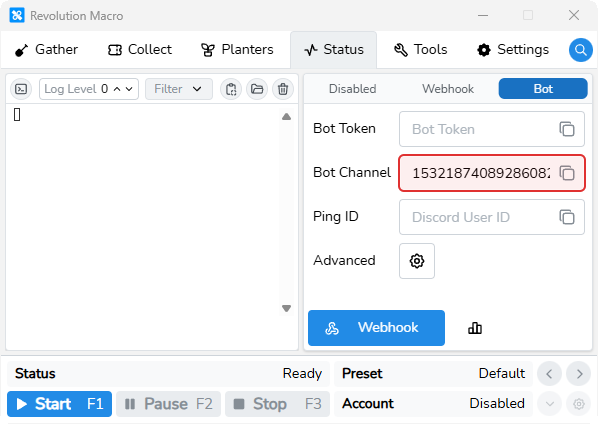Copy the Ping ID field value
The image size is (598, 424).
coord(567,217)
